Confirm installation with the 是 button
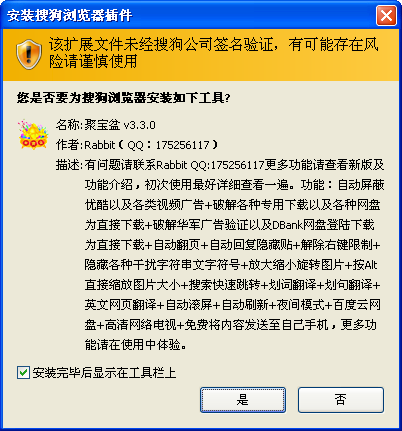 (x=243, y=400)
